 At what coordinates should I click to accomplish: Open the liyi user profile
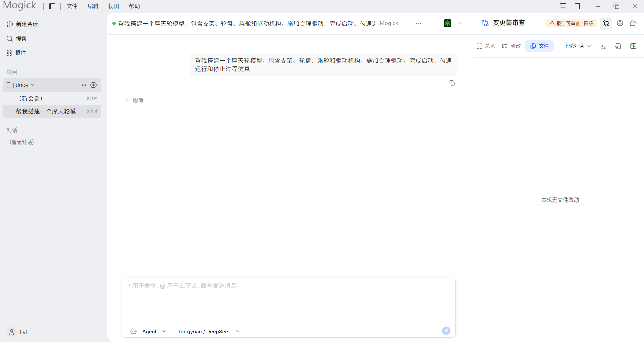click(x=17, y=332)
